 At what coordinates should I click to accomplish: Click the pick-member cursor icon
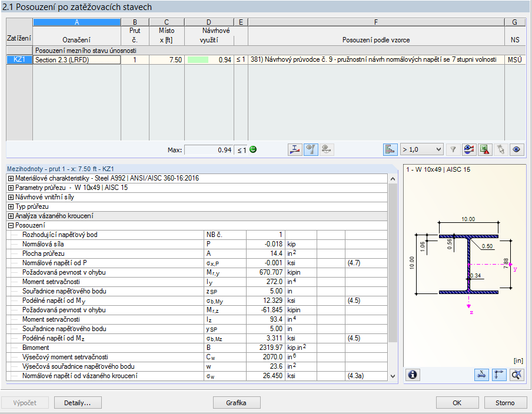coord(500,149)
